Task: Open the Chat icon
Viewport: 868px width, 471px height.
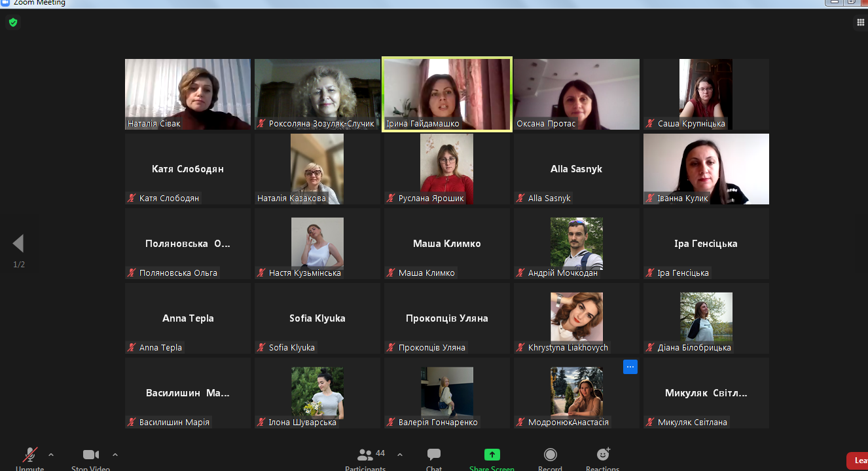Action: tap(434, 455)
